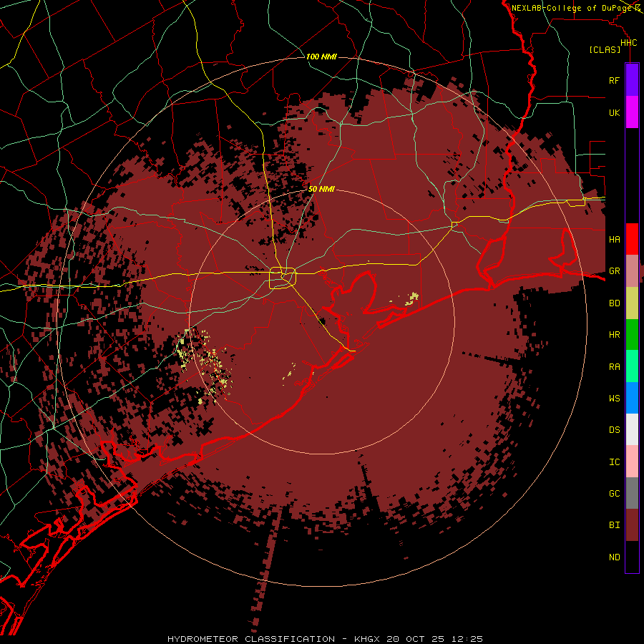Click the [CLAS] units label
This screenshot has width=644, height=644.
tap(605, 49)
